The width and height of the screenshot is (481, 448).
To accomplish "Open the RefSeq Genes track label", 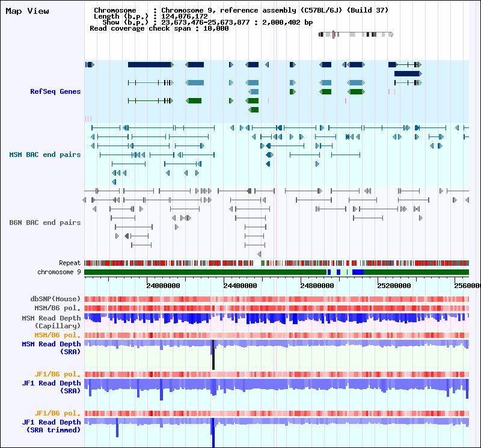I will pos(55,91).
